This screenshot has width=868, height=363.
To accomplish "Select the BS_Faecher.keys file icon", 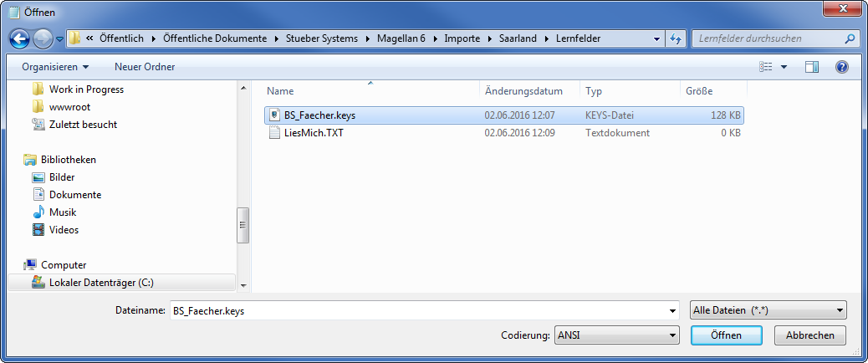I will tap(274, 115).
